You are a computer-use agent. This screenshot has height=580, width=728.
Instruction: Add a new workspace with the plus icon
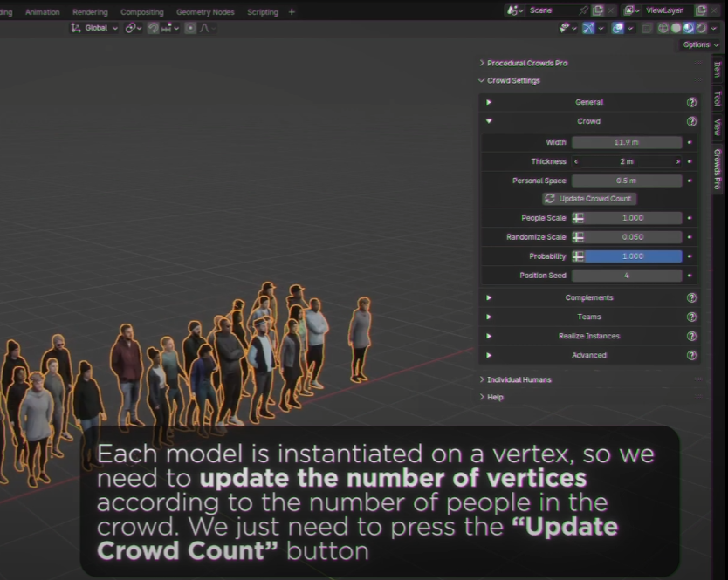tap(292, 12)
